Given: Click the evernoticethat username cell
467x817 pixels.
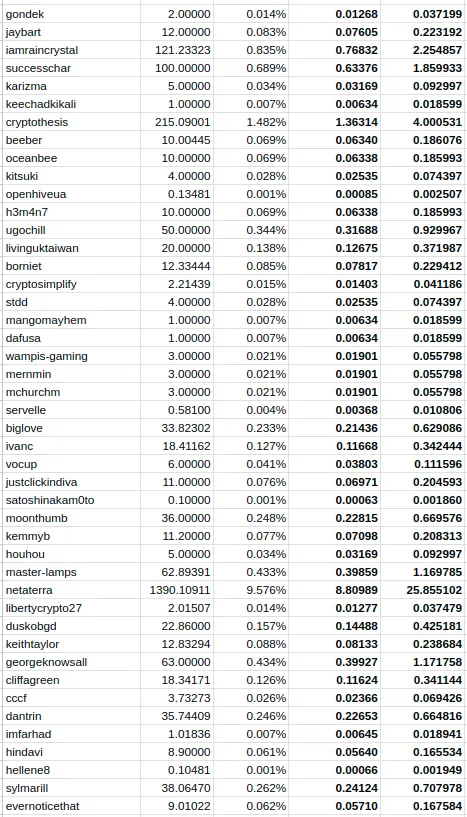Looking at the screenshot, I should click(x=70, y=806).
